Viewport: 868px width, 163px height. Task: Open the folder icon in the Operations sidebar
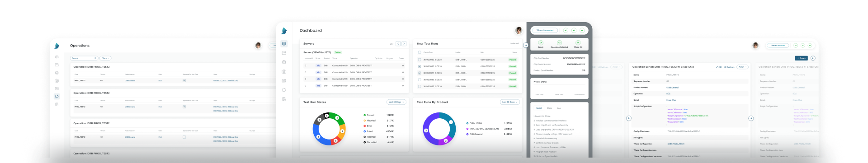coord(57,65)
